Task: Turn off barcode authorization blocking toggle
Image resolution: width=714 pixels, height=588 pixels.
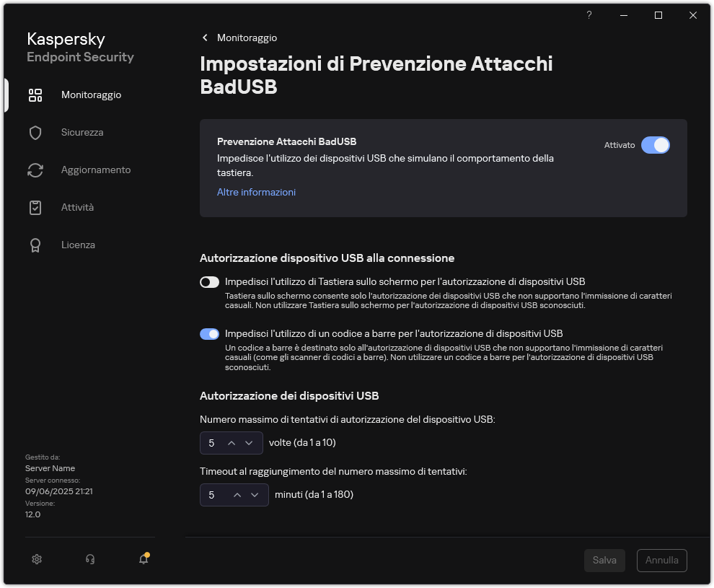Action: (x=209, y=333)
